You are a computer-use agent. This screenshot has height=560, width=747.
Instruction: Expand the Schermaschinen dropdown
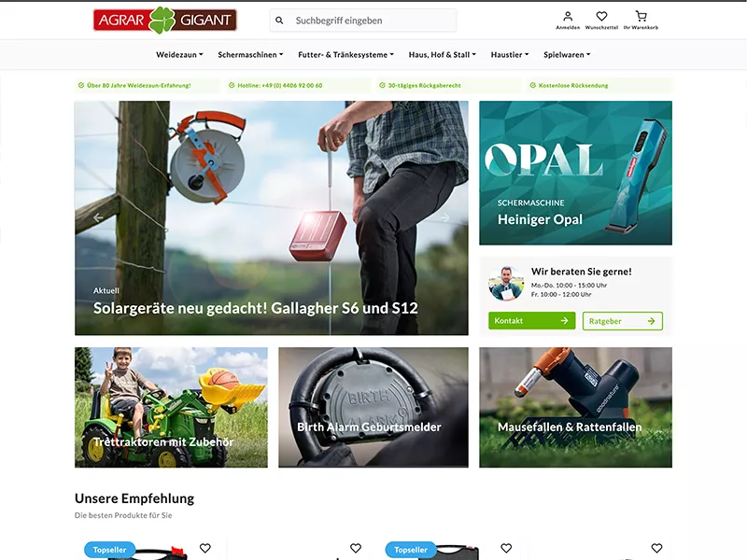pos(250,55)
